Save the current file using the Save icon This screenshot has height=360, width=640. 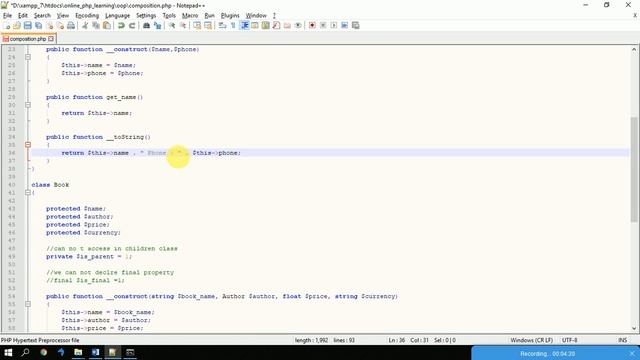[28, 25]
